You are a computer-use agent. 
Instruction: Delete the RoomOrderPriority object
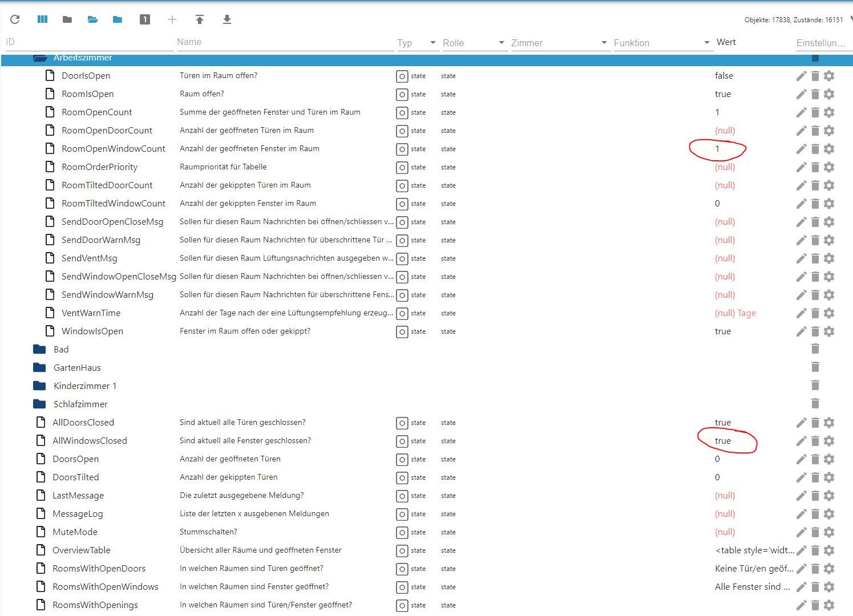coord(815,167)
